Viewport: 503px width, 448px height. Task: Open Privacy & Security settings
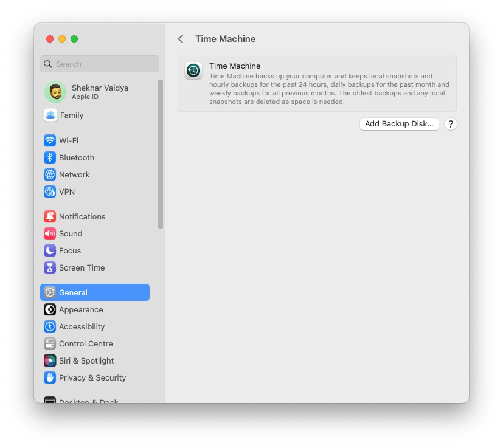[x=92, y=377]
